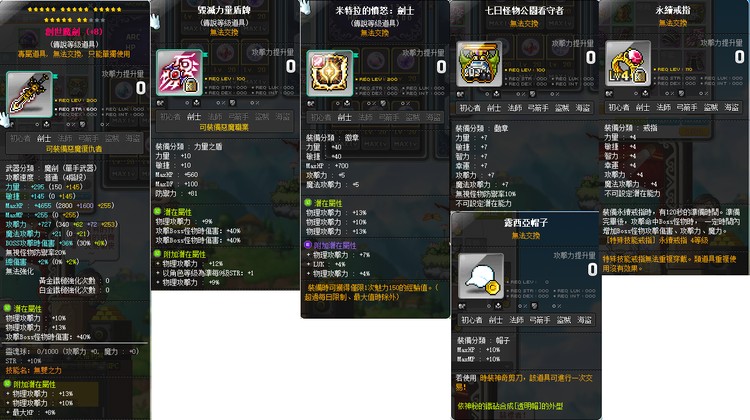Click the purple 附加潛在屬性 icon on emblem tooltip
The image size is (750, 420).
pos(308,245)
